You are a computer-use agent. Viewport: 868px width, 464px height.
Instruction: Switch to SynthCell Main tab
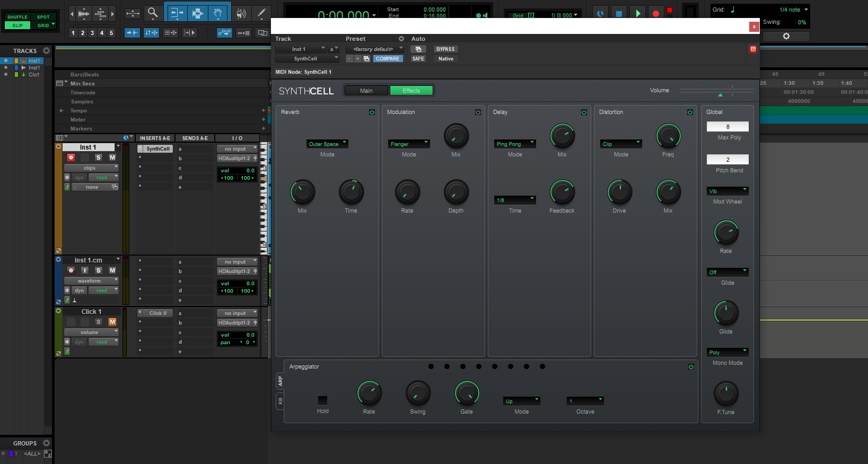pyautogui.click(x=366, y=91)
